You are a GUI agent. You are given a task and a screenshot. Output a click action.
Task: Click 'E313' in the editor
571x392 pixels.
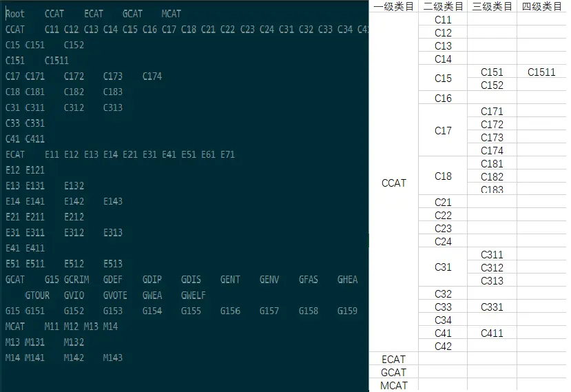[113, 233]
